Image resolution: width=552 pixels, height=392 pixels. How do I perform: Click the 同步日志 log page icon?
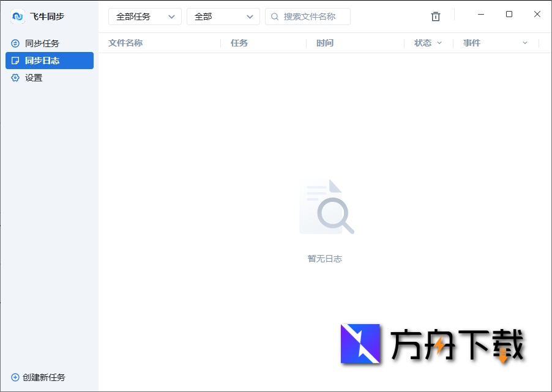[15, 60]
